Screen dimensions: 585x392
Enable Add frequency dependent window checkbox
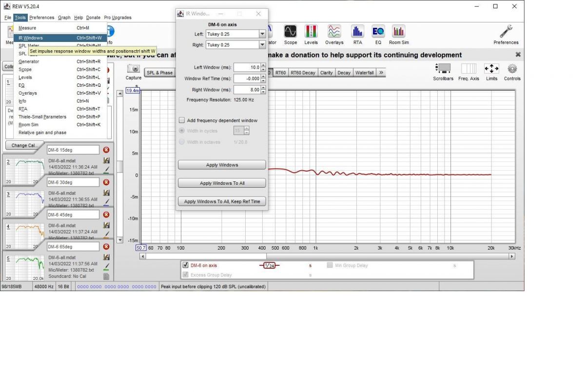click(x=182, y=120)
